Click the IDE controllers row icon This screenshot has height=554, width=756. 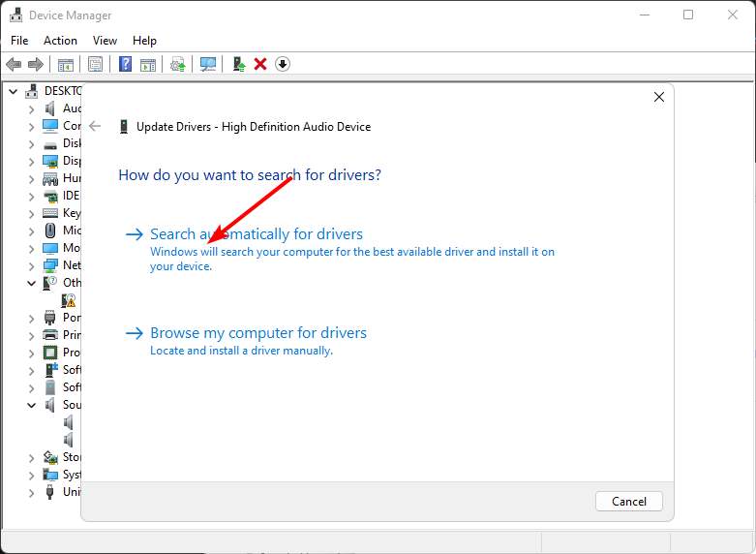pos(50,196)
